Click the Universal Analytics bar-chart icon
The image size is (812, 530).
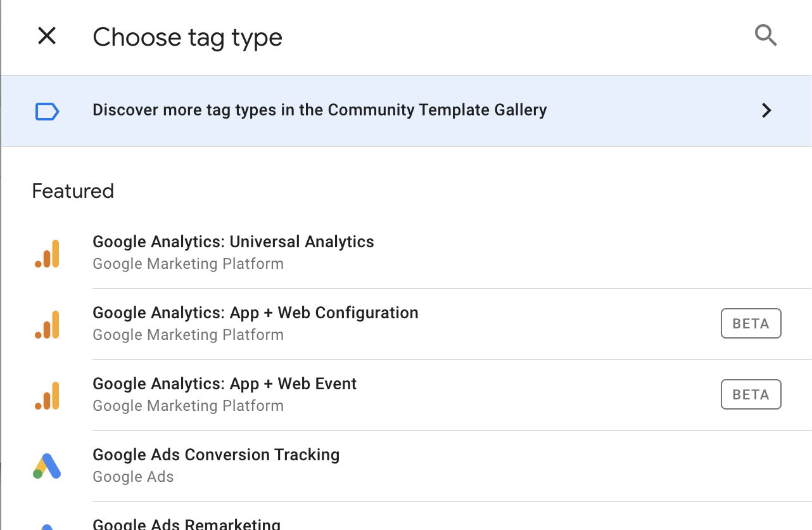tap(48, 254)
